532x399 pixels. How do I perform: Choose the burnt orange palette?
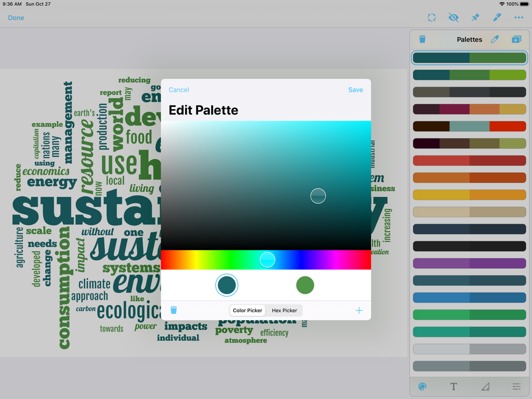click(x=470, y=178)
